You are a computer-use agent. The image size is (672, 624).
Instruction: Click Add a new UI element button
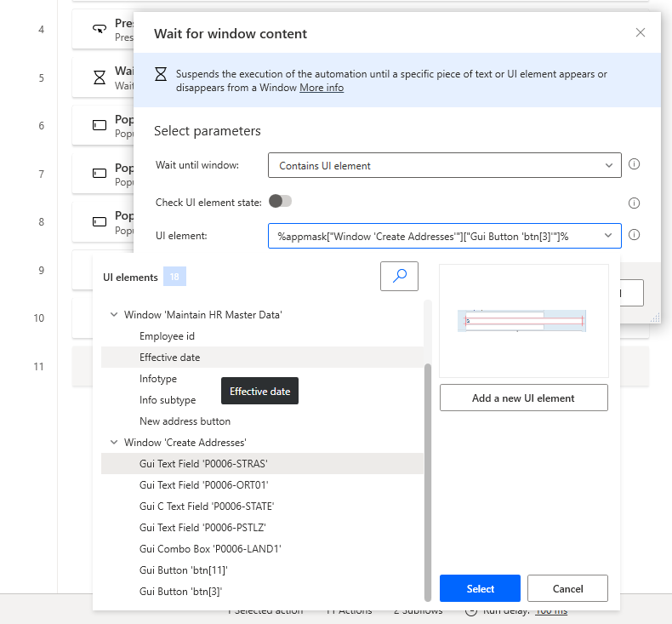point(524,398)
